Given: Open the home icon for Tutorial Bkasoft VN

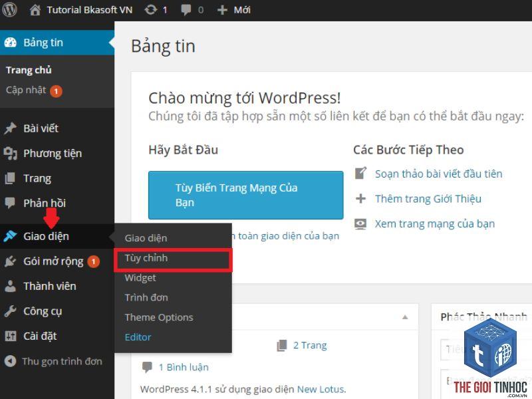Looking at the screenshot, I should tap(35, 10).
